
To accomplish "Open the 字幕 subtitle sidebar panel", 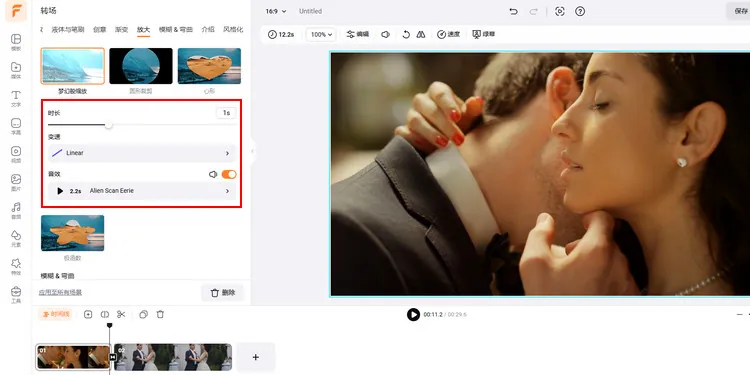I will point(16,126).
